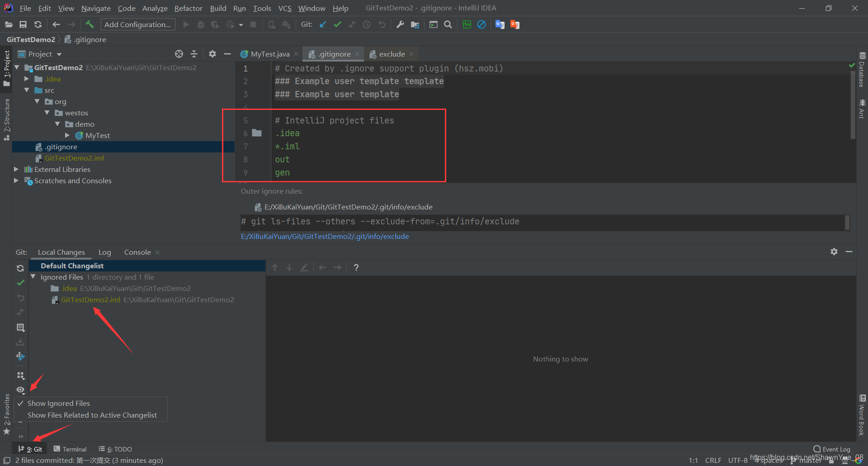
Task: Switch to the Console tab in Git panel
Action: [137, 252]
